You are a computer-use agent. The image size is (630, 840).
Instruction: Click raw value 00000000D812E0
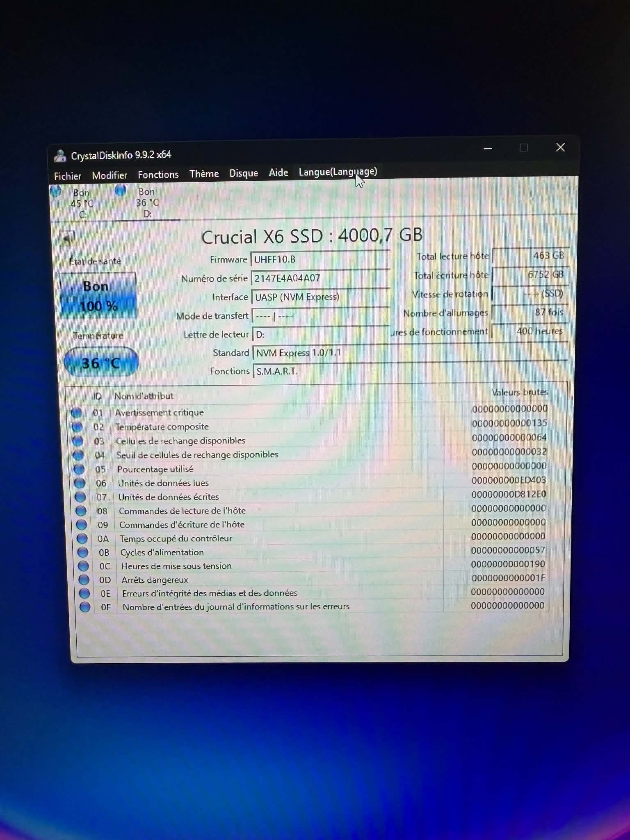(x=509, y=494)
